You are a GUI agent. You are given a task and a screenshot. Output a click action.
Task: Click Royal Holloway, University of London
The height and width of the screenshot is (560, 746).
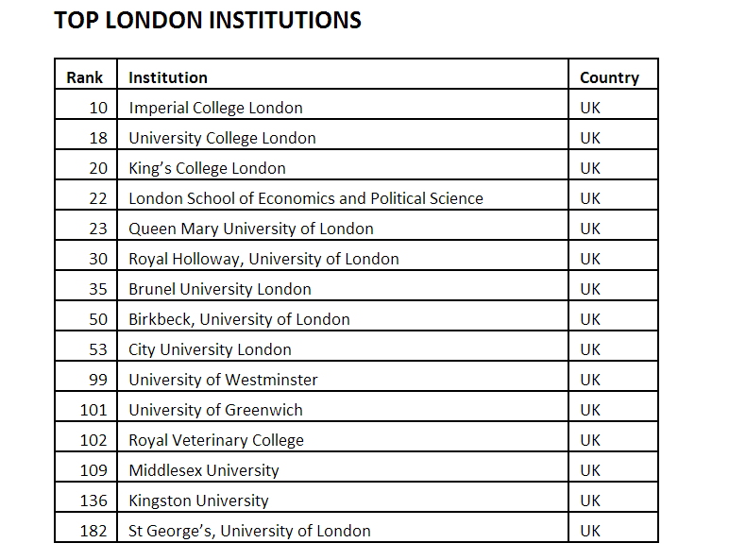pos(263,259)
